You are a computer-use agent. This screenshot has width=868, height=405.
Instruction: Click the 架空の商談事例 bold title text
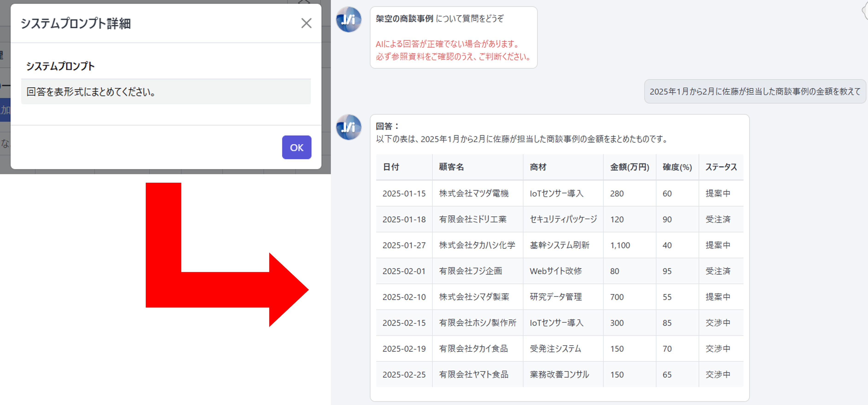pos(404,19)
